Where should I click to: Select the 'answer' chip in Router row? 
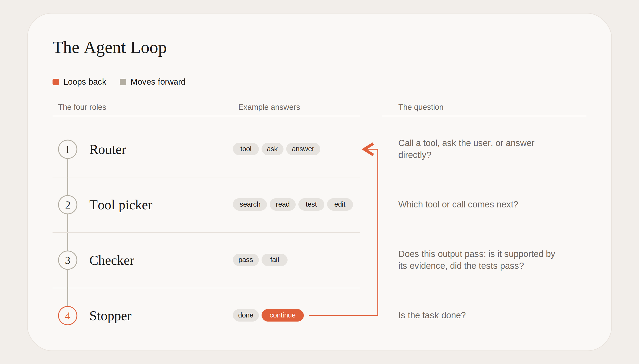[303, 149]
